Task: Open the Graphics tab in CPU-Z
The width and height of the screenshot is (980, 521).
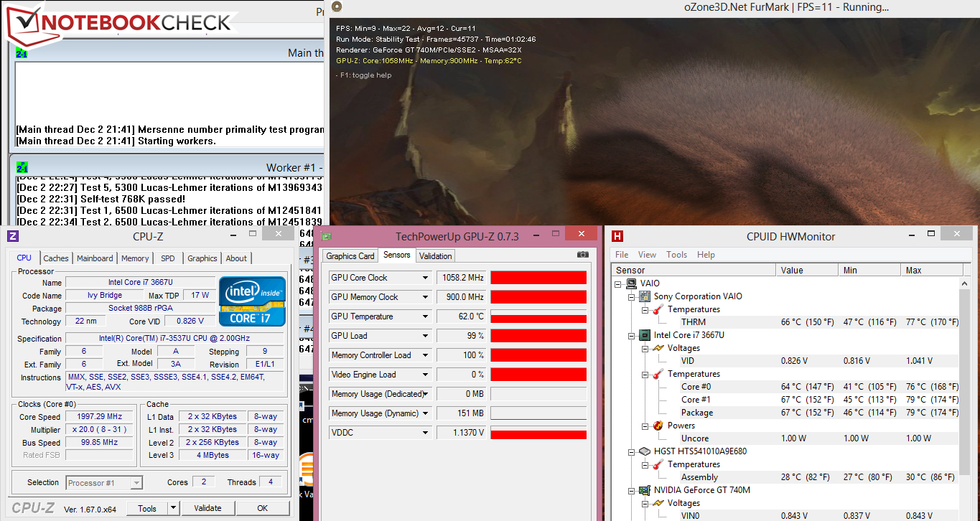Action: coord(202,258)
